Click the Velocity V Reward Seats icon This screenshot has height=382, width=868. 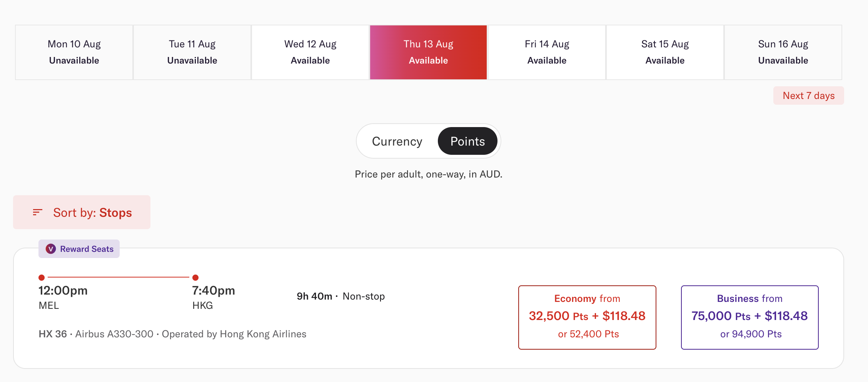point(51,249)
